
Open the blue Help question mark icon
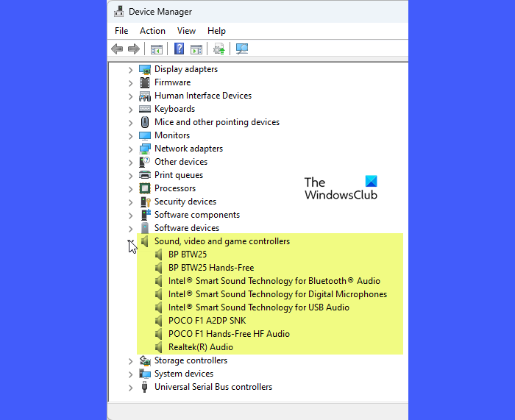point(179,49)
